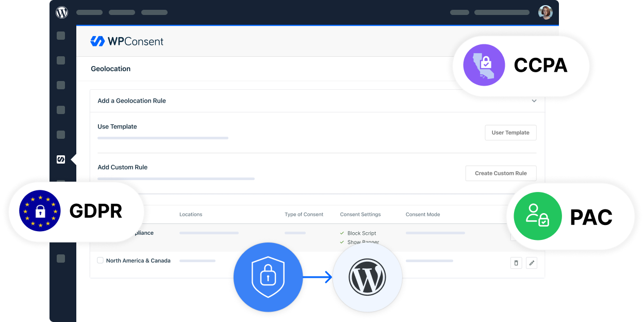Click the Geolocation page heading
644x322 pixels.
111,69
